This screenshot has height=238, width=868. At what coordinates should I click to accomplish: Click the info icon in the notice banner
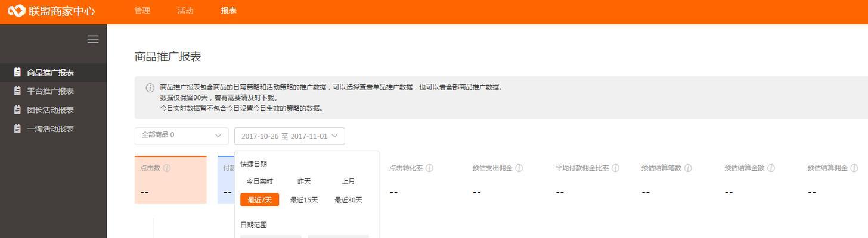coord(150,87)
